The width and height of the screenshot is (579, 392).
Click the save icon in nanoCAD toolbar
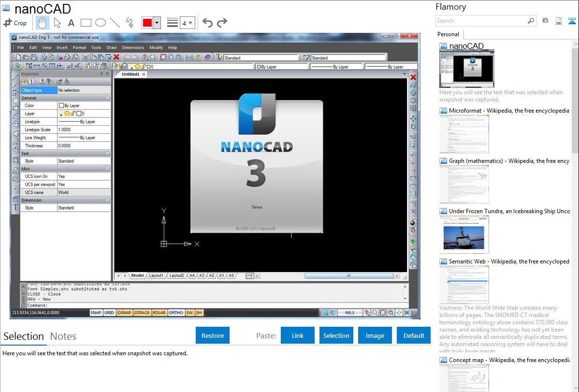(x=34, y=57)
